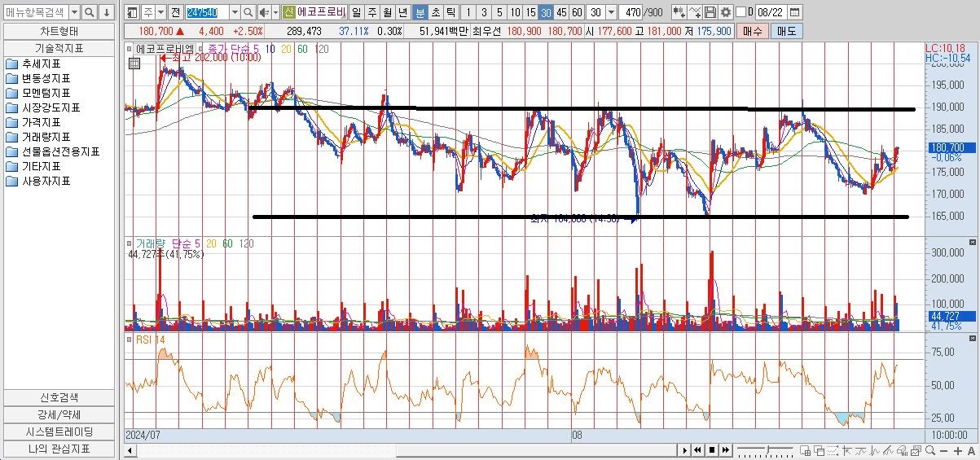Open the 메뉴항목검색 dropdown arrow
Screen dimensions: 980x460
[x=74, y=12]
